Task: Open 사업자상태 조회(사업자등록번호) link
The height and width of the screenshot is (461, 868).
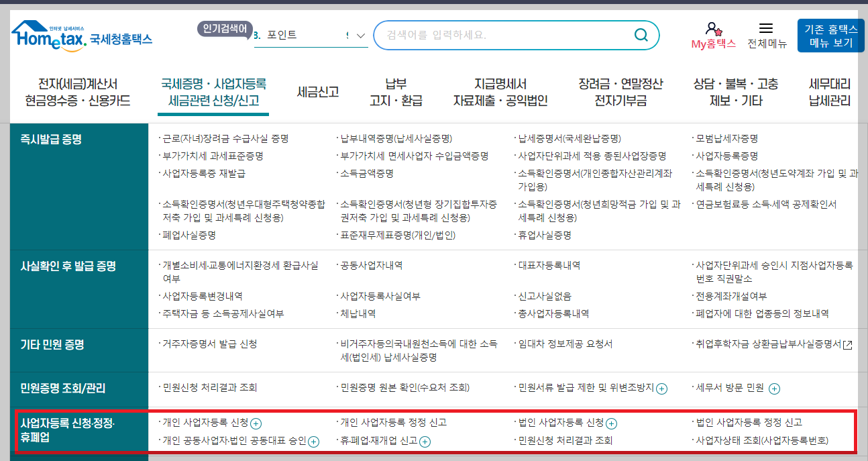Action: tap(762, 441)
